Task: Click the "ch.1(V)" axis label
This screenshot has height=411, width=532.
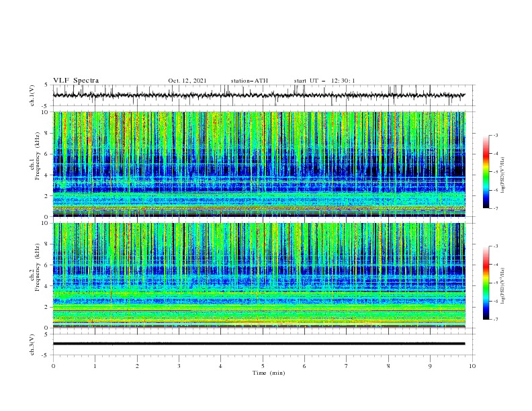Action: pyautogui.click(x=32, y=95)
